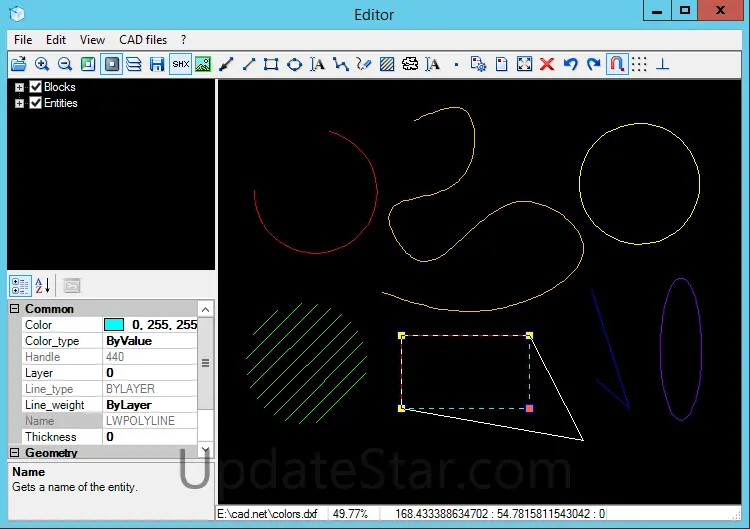This screenshot has height=529, width=750.
Task: Click the Thickness value field
Action: pyautogui.click(x=150, y=437)
